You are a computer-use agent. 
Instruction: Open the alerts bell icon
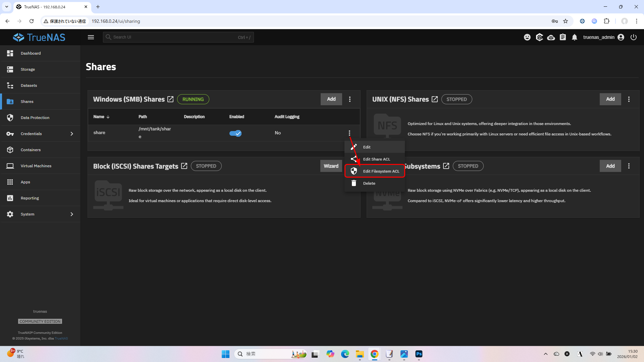coord(575,37)
